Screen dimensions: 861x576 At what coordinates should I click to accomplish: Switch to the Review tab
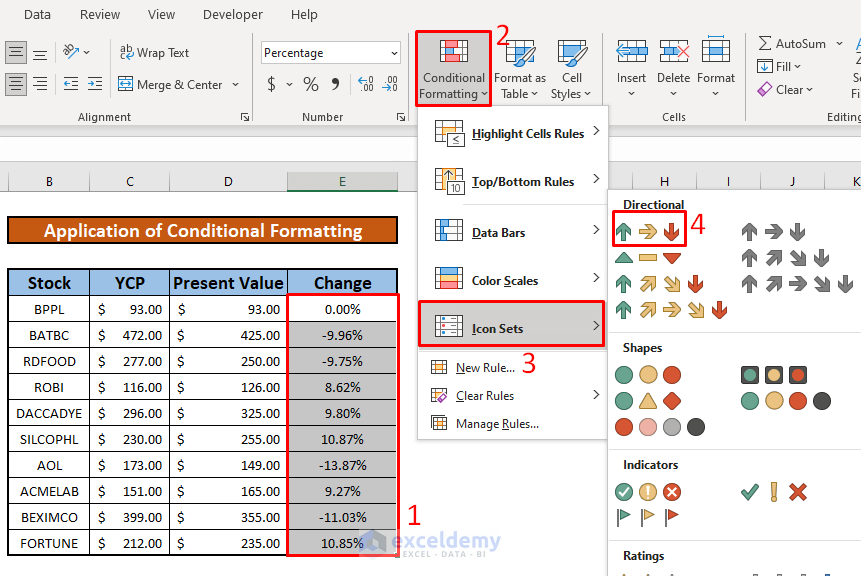coord(100,14)
